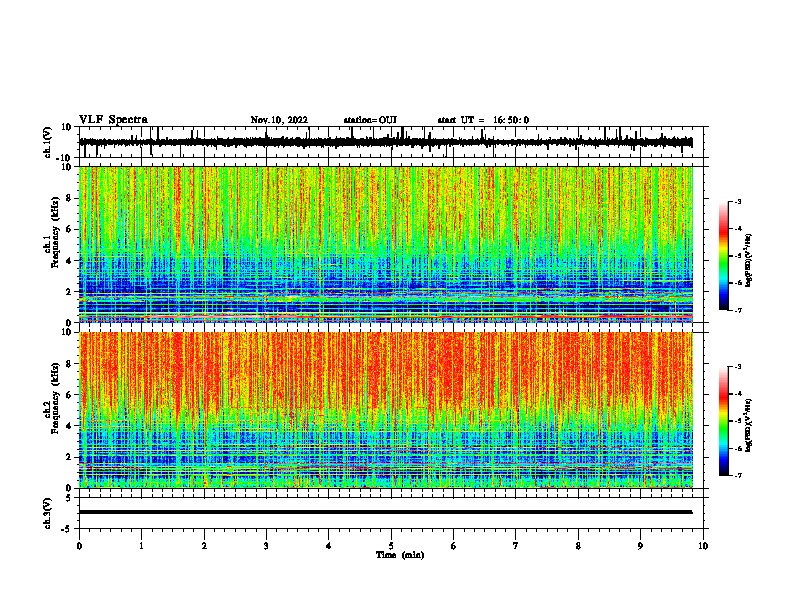Click time axis tick label "9"
The image size is (792, 612).
tap(640, 546)
